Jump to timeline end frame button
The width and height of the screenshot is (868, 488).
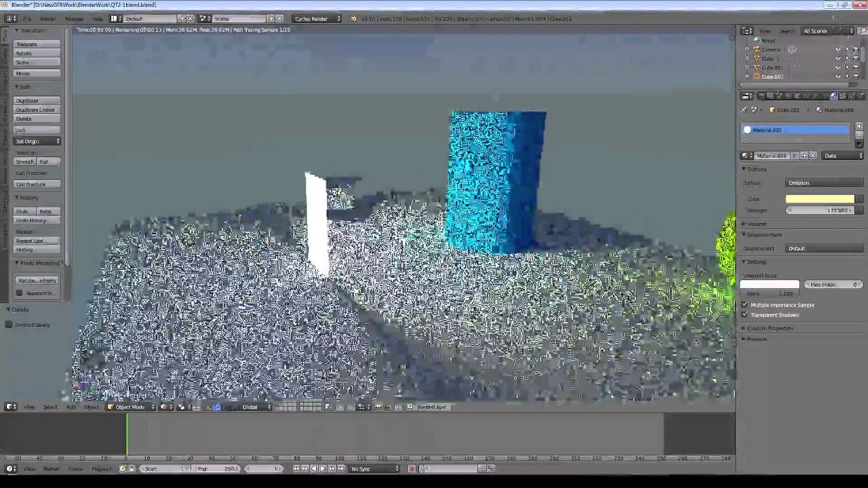click(x=341, y=468)
